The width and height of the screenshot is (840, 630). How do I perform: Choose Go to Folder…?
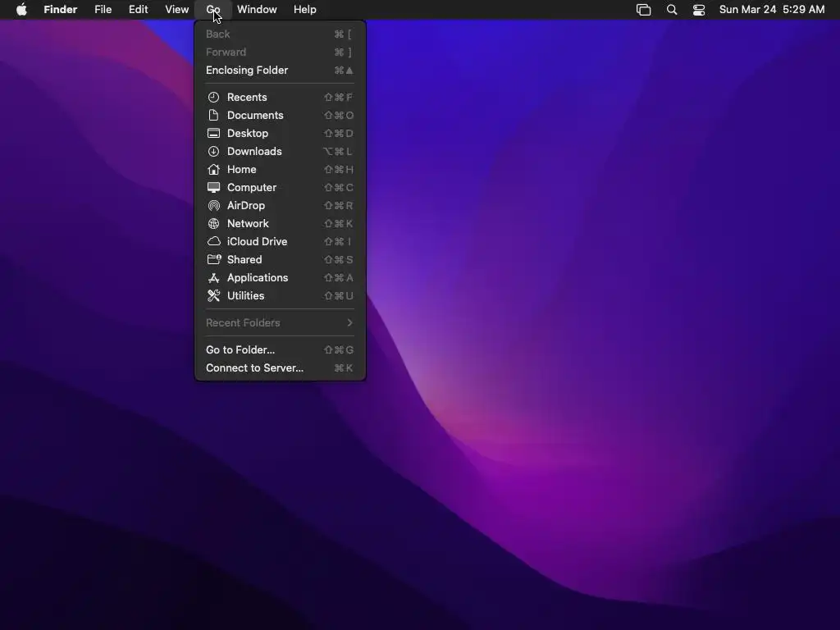tap(281, 349)
